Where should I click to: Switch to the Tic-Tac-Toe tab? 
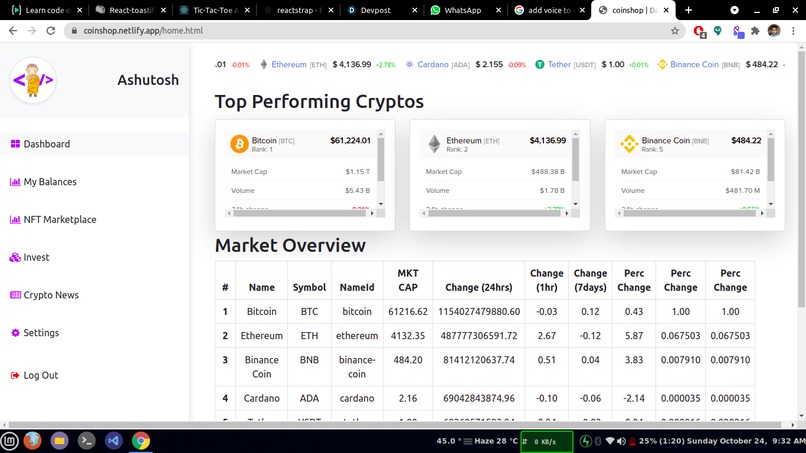212,10
